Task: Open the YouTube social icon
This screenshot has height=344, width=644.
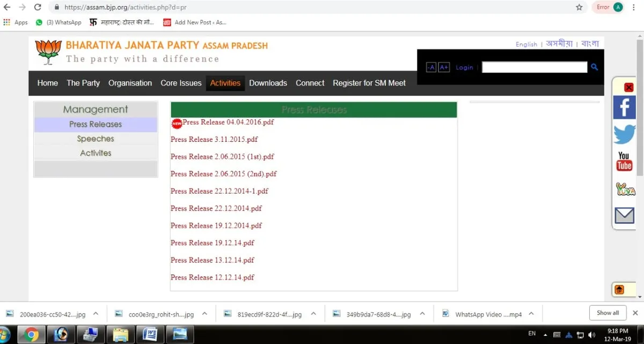Action: click(x=624, y=161)
